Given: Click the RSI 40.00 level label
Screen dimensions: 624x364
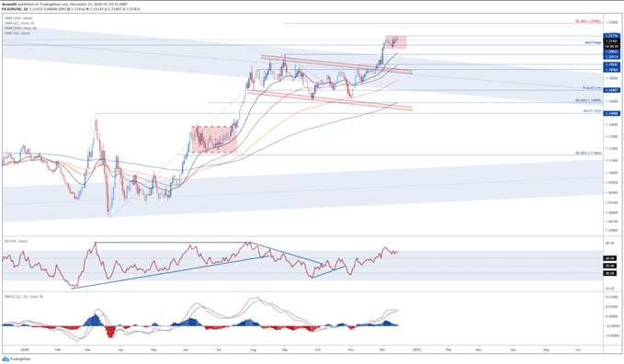Looking at the screenshot, I should tap(610, 273).
